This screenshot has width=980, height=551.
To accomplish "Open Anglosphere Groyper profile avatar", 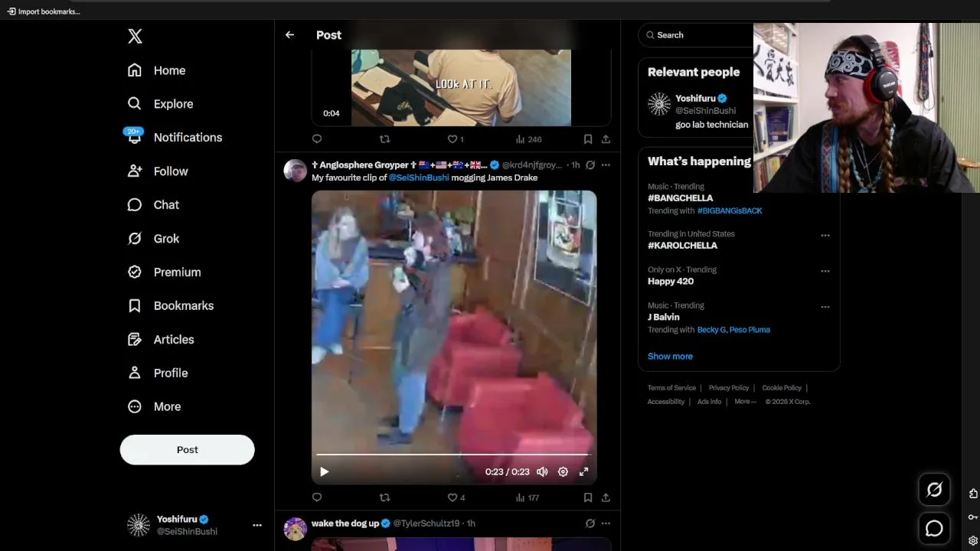I will (x=296, y=171).
